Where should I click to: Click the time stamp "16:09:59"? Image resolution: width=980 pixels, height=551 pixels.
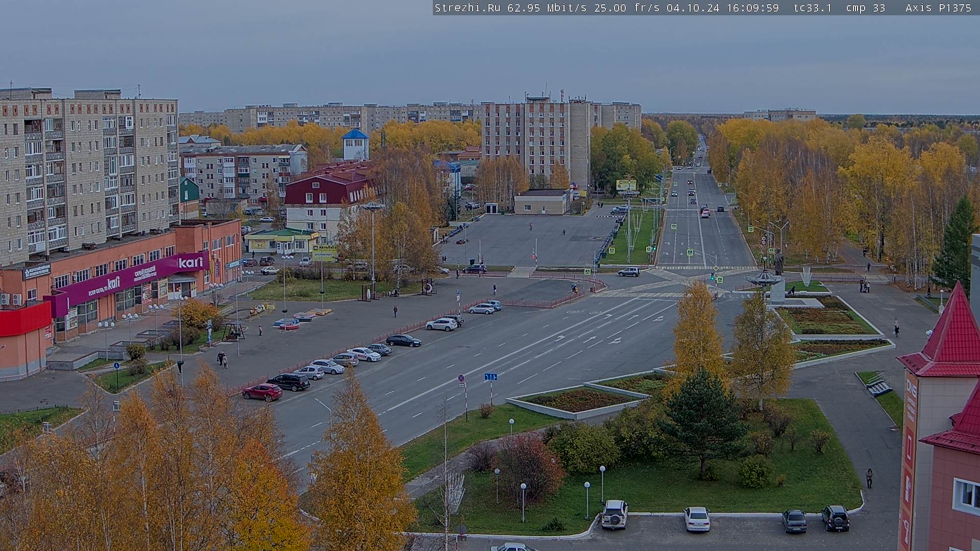(x=752, y=8)
